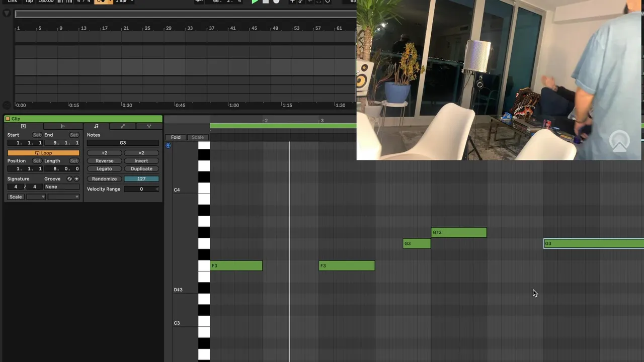Screen dimensions: 644x362
Task: Click the Invert button
Action: [141, 161]
